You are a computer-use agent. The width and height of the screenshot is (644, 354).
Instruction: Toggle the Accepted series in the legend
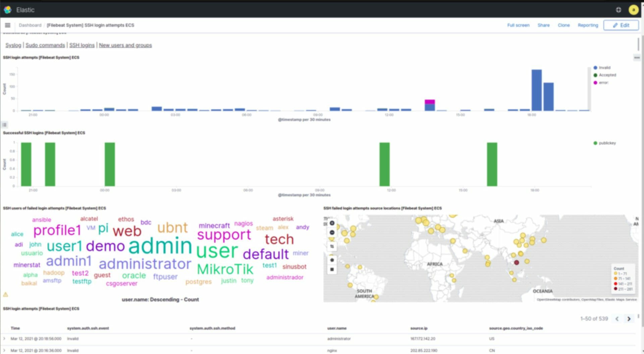click(607, 75)
